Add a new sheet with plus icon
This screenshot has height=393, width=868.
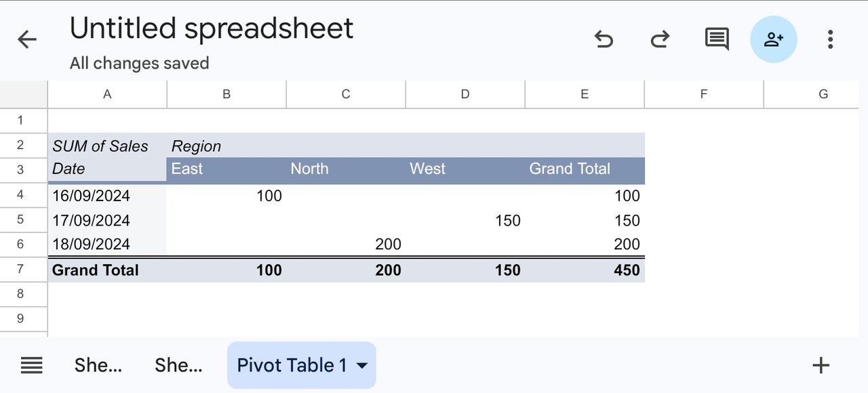click(x=821, y=366)
